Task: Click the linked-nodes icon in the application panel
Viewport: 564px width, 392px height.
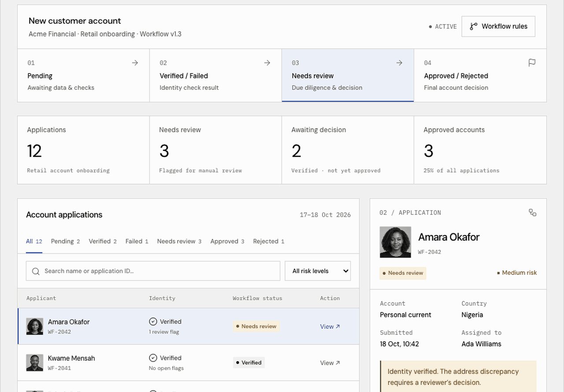Action: click(532, 213)
